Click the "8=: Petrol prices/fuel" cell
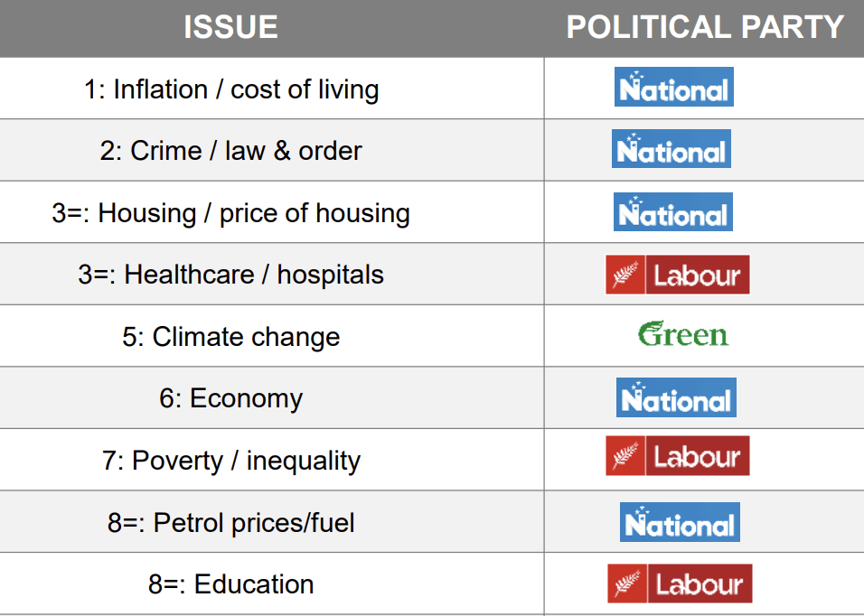864x616 pixels. [231, 522]
